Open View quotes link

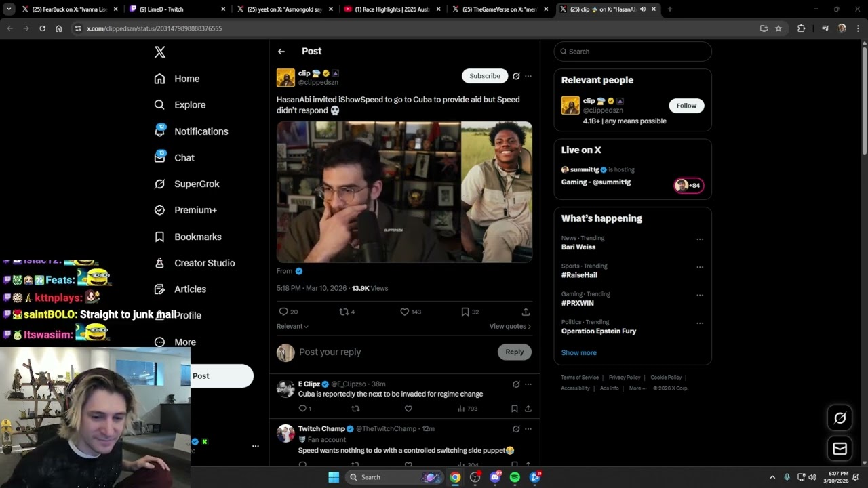click(510, 327)
